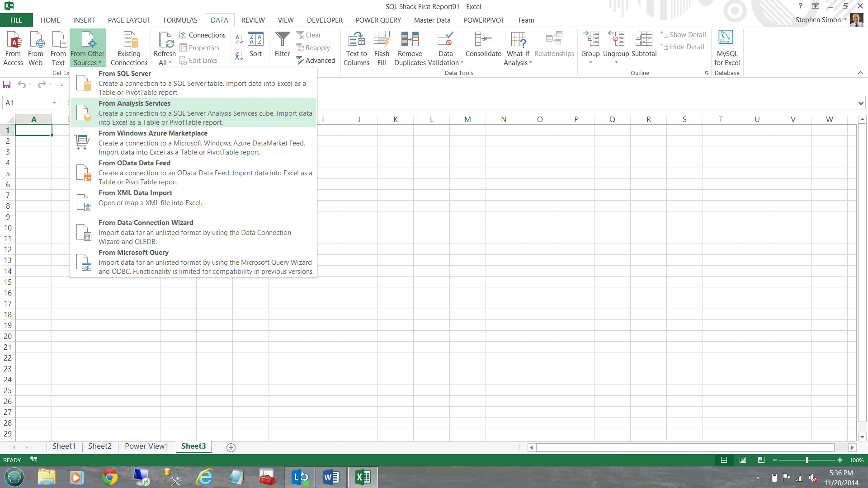This screenshot has height=488, width=868.
Task: Switch to Page Break Preview view
Action: 761,460
